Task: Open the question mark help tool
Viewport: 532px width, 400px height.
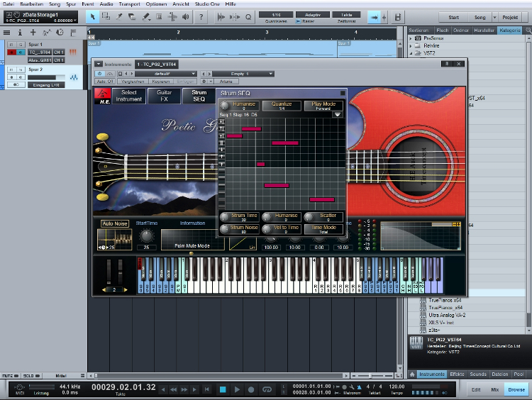Action: [201, 16]
